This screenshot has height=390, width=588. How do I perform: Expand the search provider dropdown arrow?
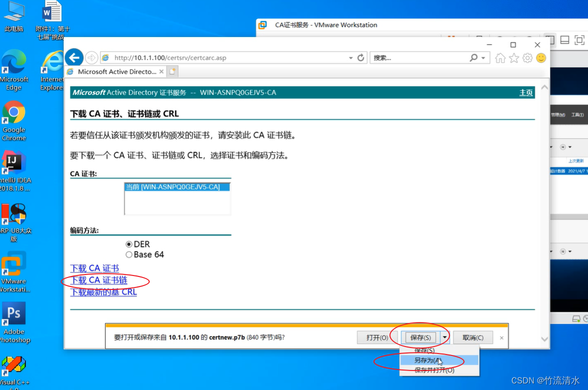coord(483,58)
